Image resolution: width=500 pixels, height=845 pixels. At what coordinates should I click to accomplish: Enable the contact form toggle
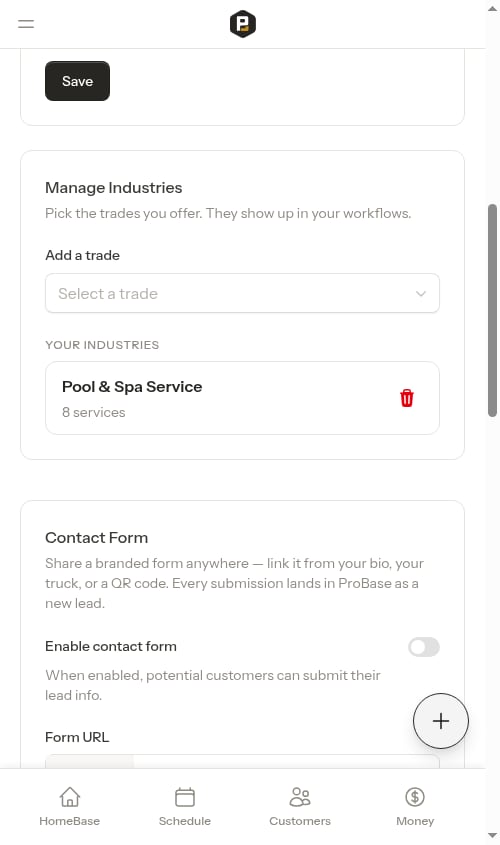tap(424, 647)
